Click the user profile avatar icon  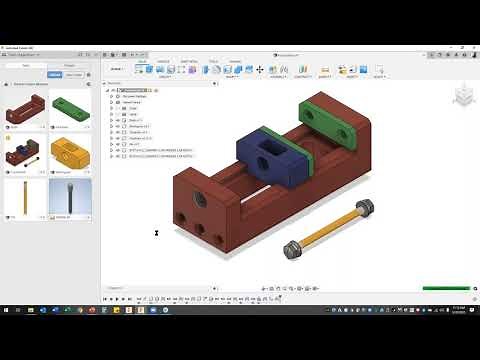coord(474,55)
